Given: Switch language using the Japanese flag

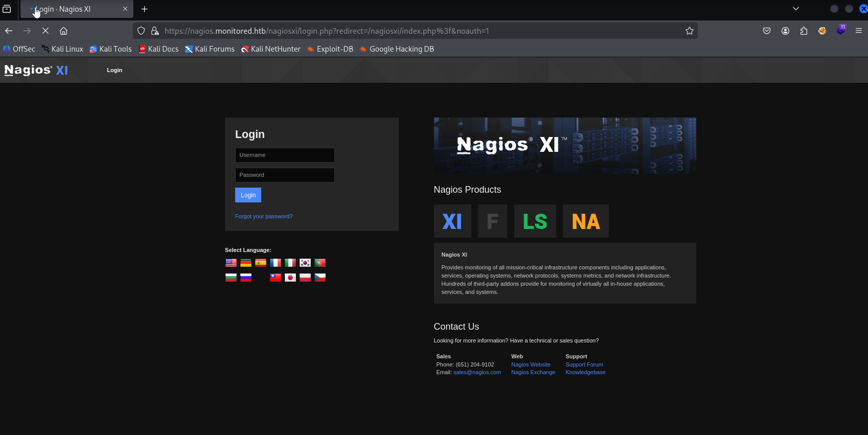Looking at the screenshot, I should click(x=290, y=278).
